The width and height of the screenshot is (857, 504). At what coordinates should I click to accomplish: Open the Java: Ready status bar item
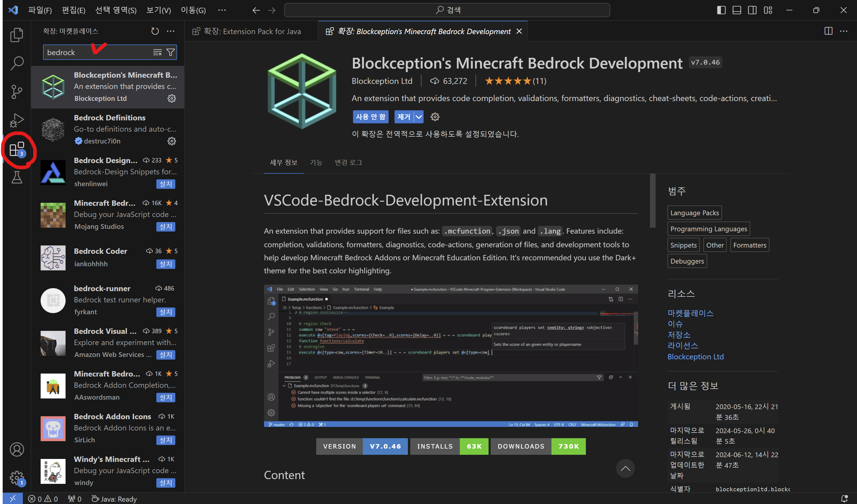114,499
